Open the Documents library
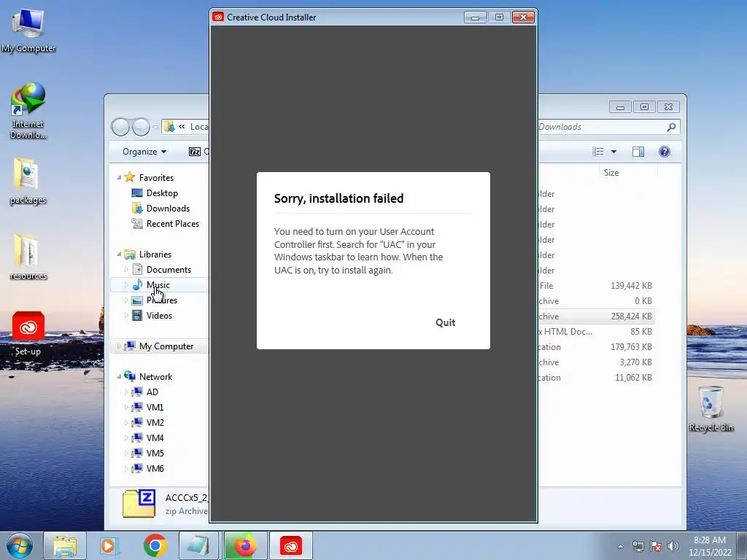This screenshot has width=747, height=560. tap(169, 270)
